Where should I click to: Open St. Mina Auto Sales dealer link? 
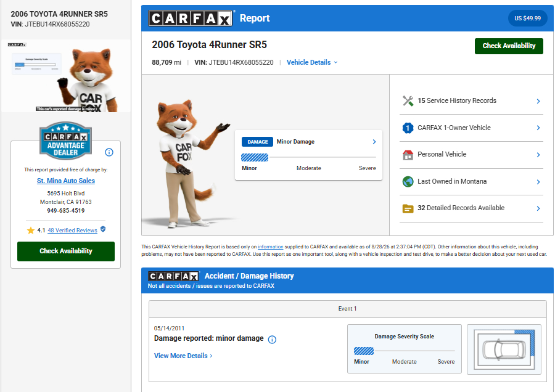point(66,181)
